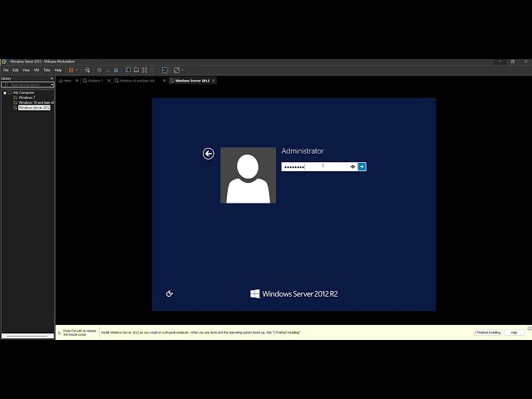Viewport: 532px width, 399px height.
Task: Select Windows 10 and later VM in library
Action: [36, 102]
